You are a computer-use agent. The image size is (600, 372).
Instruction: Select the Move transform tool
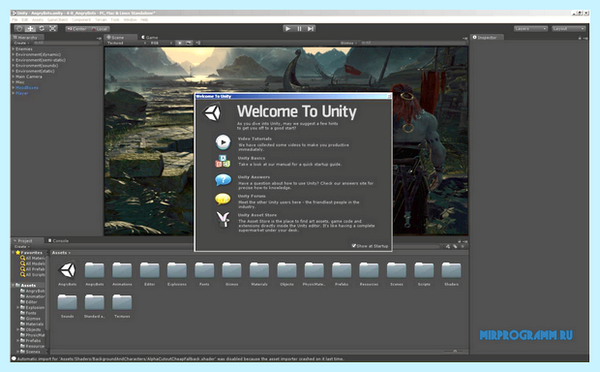click(30, 29)
